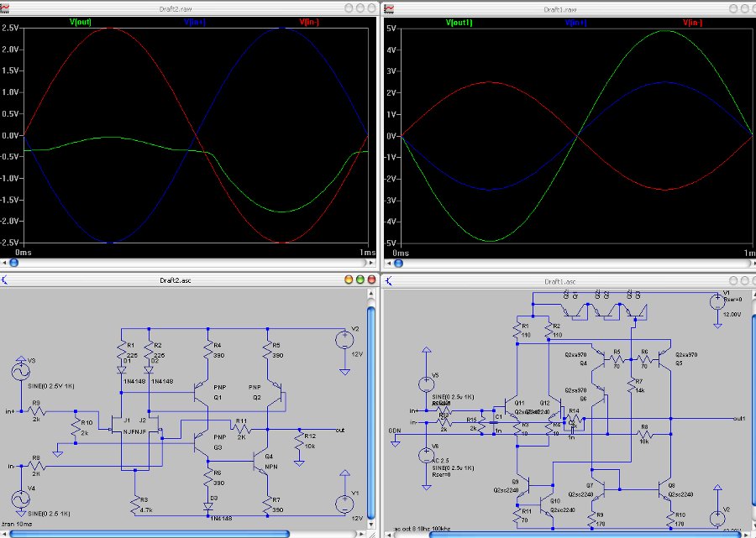Zoom Draft2.asc with the green button
The width and height of the screenshot is (756, 538).
pyautogui.click(x=360, y=279)
